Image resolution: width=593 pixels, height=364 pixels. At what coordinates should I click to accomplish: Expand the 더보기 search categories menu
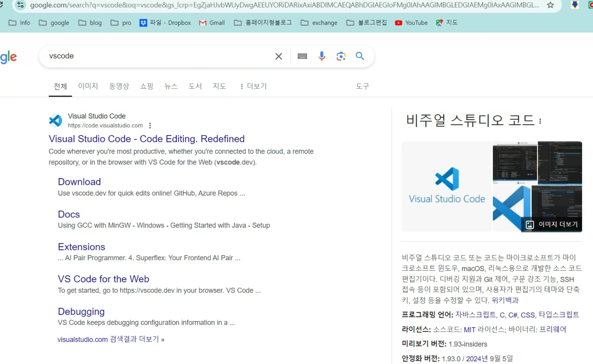point(253,86)
